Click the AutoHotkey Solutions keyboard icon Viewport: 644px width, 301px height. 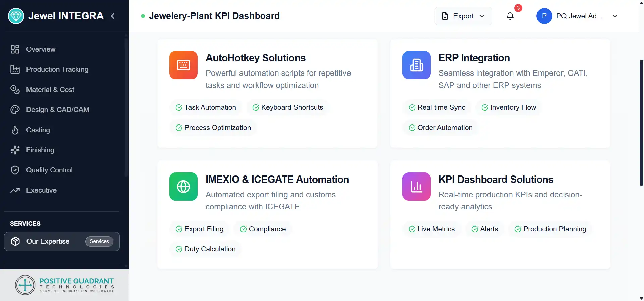point(183,65)
